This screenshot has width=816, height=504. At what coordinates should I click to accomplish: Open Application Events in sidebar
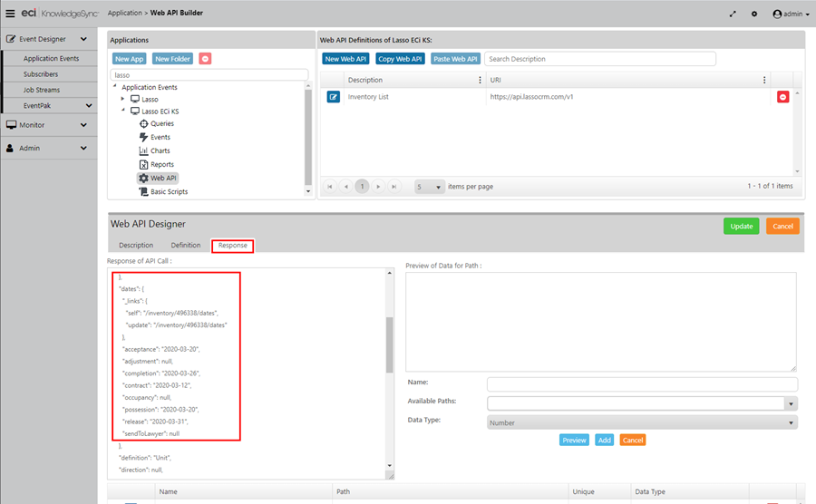(51, 58)
